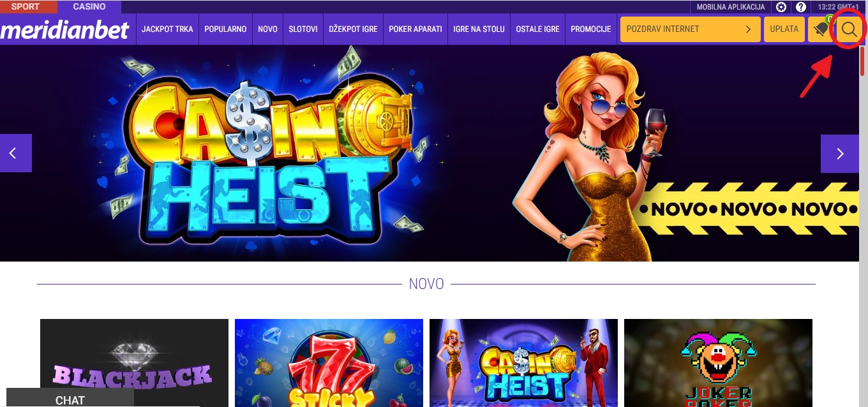Viewport: 868px width, 407px height.
Task: Click the UPLATA deposit button
Action: [784, 29]
